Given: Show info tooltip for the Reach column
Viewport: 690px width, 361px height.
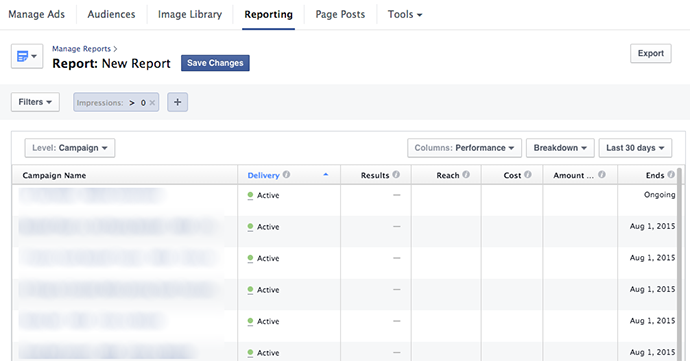Looking at the screenshot, I should (466, 175).
